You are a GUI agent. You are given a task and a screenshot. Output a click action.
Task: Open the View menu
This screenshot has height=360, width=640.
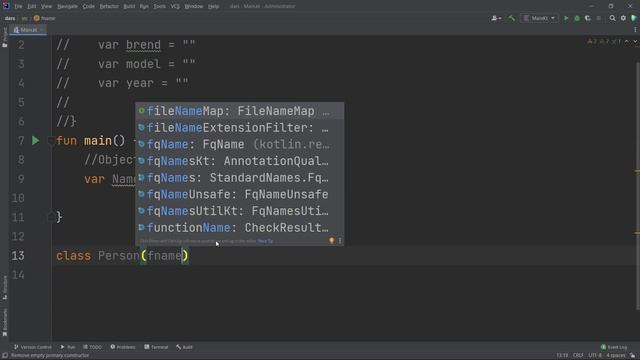[46, 7]
